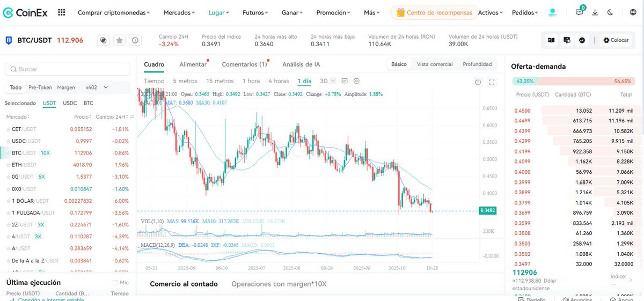
Task: Open Operaciones con margen*10X tab
Action: click(x=279, y=284)
